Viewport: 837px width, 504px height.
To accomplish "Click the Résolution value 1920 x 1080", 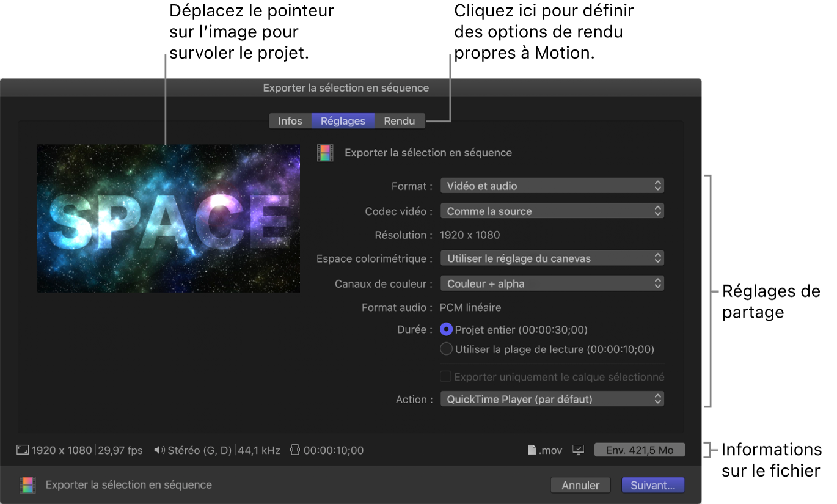I will coord(470,235).
